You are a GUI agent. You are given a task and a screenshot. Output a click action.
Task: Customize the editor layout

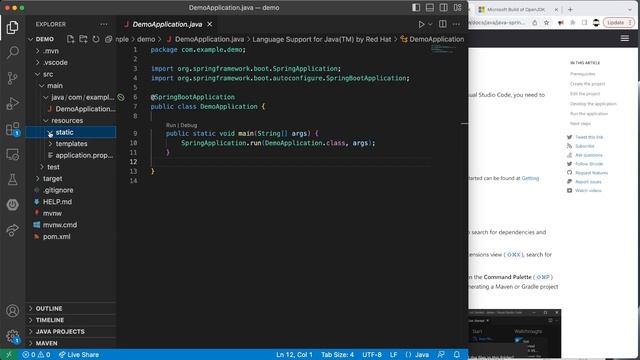pos(458,7)
